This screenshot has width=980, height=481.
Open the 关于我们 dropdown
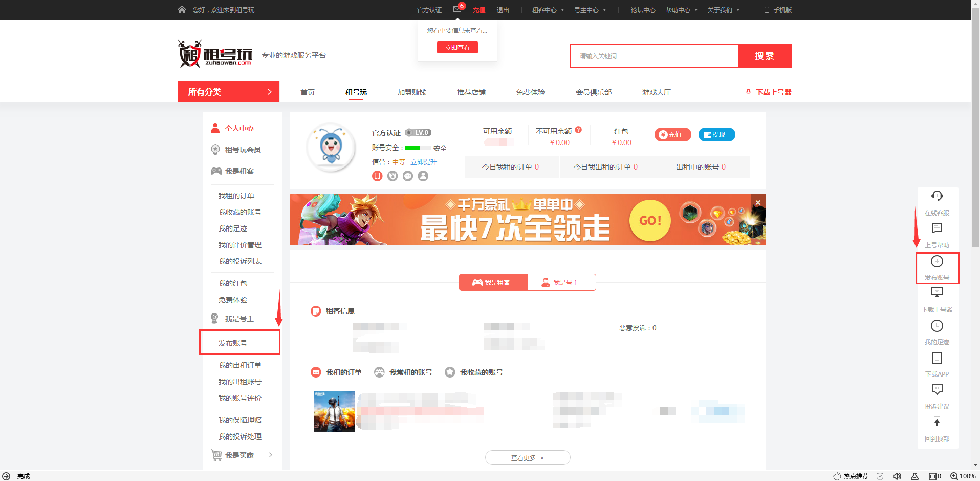(723, 10)
